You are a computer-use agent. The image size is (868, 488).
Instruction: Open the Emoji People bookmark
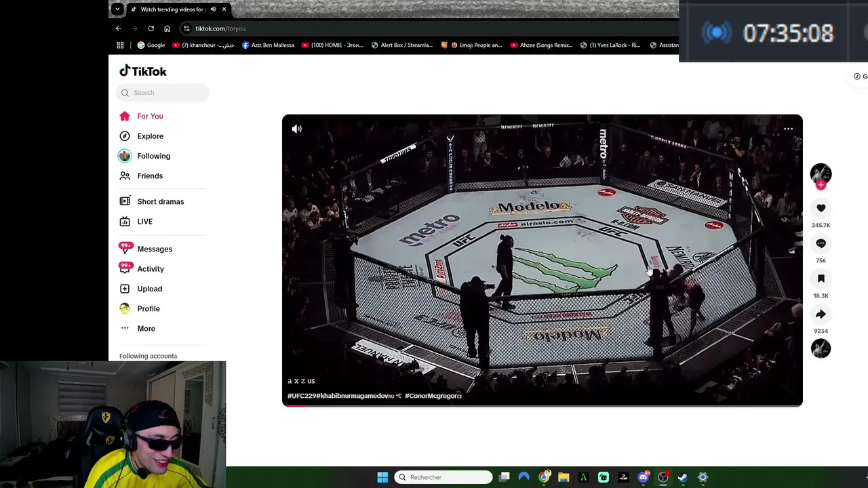471,45
